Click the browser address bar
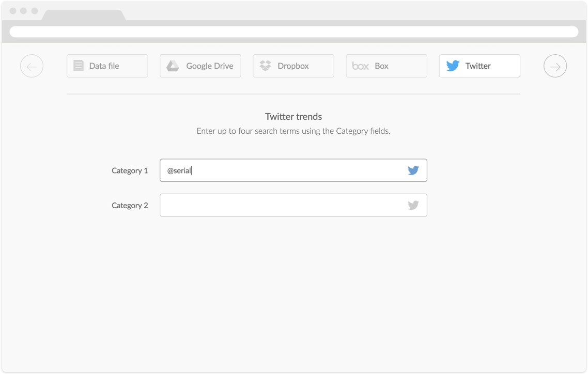This screenshot has width=588, height=374. coord(293,32)
